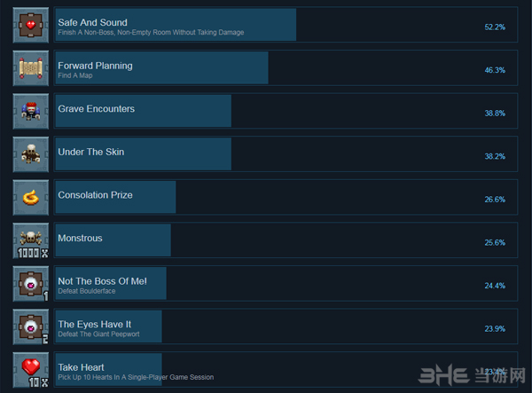Click the Grave Encounters achievement icon
Image resolution: width=532 pixels, height=393 pixels.
(31, 111)
